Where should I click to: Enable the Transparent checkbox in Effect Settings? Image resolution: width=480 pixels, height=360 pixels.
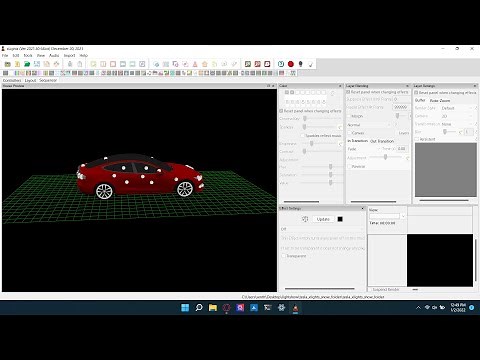(x=284, y=256)
